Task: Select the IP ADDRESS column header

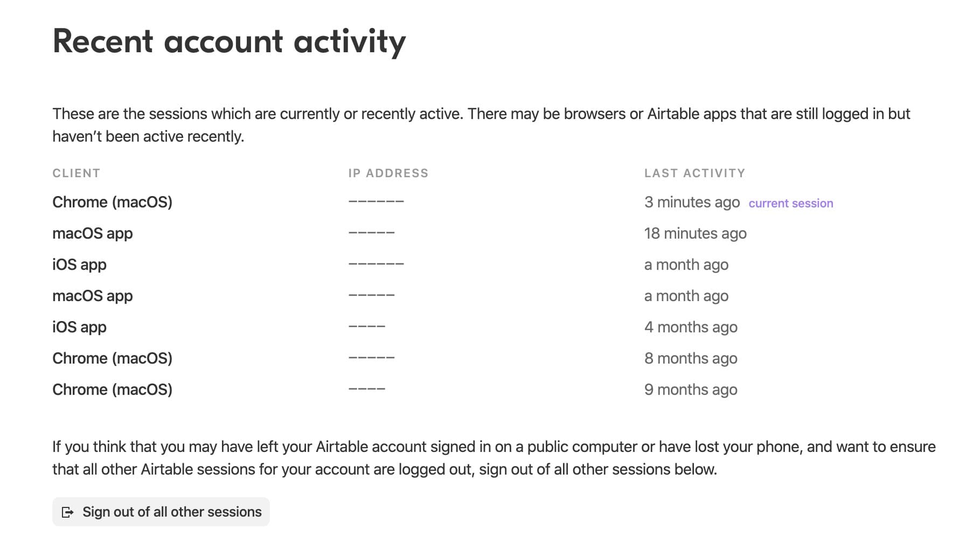Action: (388, 173)
